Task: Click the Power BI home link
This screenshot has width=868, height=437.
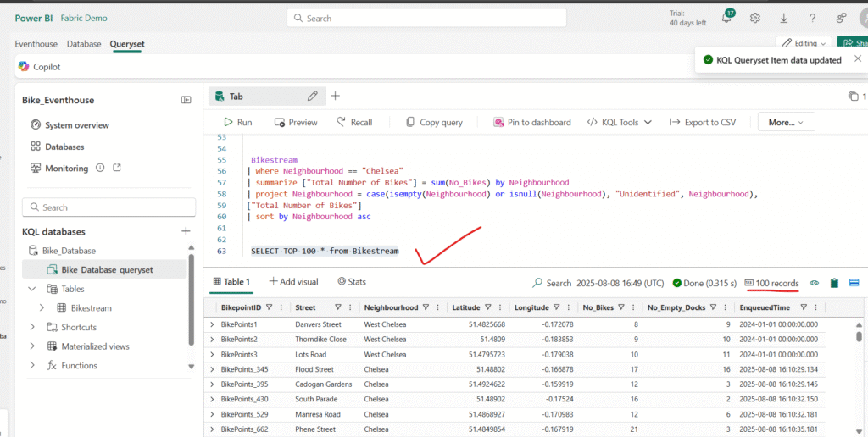Action: pos(34,19)
